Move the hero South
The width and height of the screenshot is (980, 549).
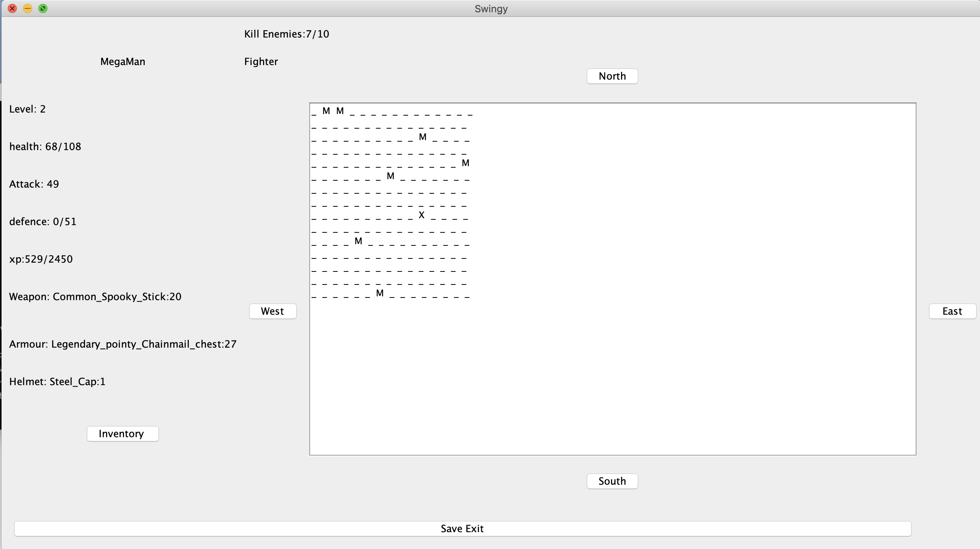(612, 481)
